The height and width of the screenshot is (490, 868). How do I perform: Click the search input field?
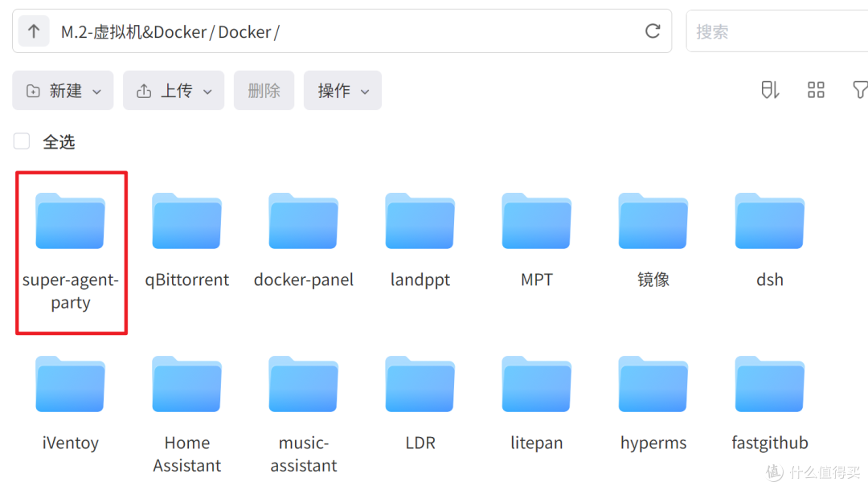pos(777,31)
